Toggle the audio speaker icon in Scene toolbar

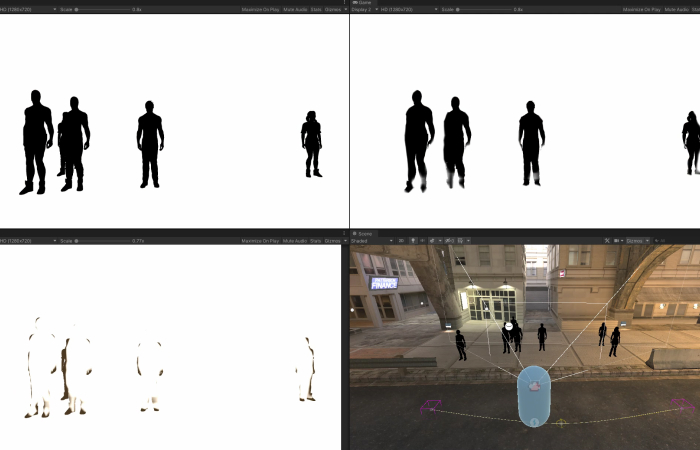pos(424,241)
